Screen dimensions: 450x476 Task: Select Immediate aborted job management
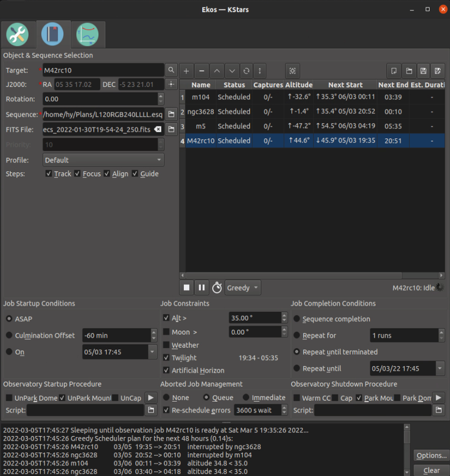point(246,397)
